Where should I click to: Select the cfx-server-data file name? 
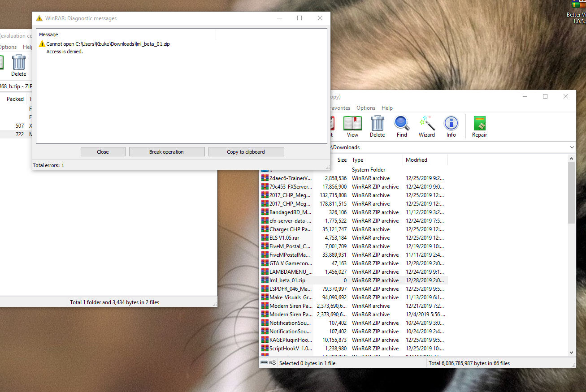(x=290, y=221)
